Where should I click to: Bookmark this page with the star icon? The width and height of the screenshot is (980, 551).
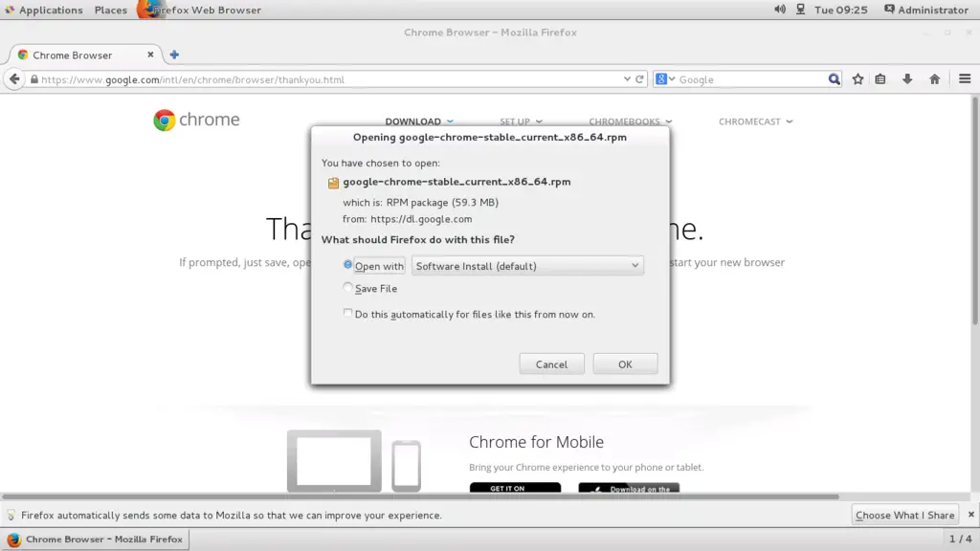(x=858, y=79)
